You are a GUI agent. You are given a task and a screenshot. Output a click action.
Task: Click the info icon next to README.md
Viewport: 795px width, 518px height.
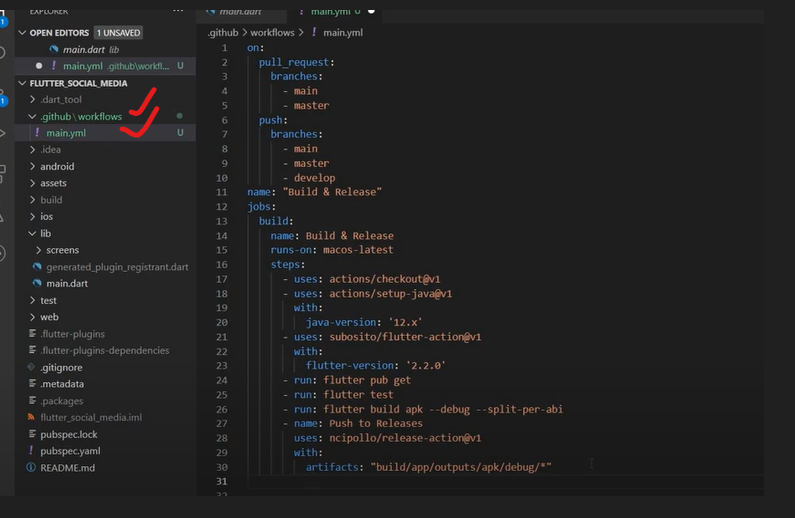coord(32,468)
